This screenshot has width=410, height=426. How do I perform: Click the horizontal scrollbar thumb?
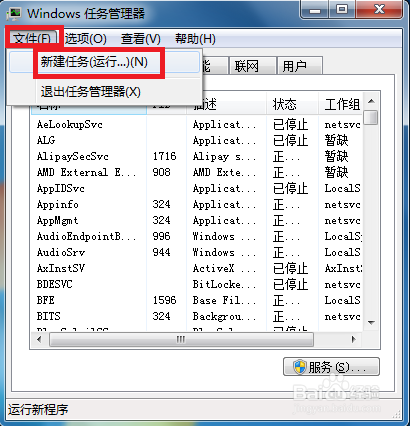click(181, 340)
